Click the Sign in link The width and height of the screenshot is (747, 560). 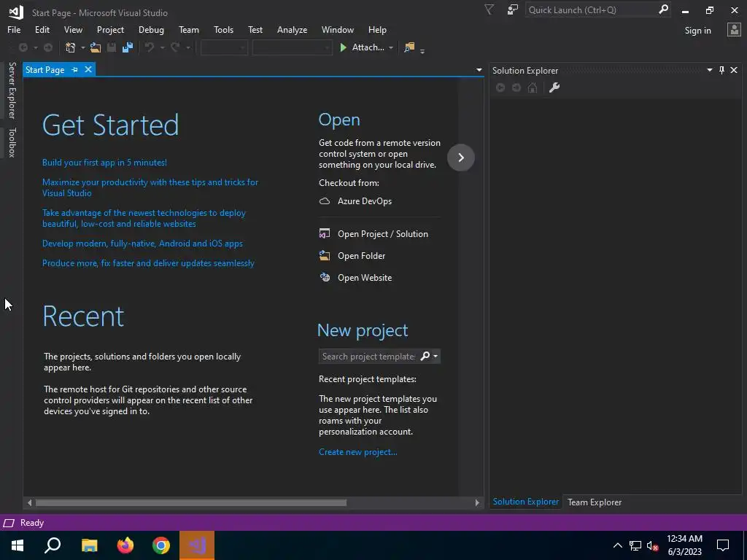pos(697,31)
